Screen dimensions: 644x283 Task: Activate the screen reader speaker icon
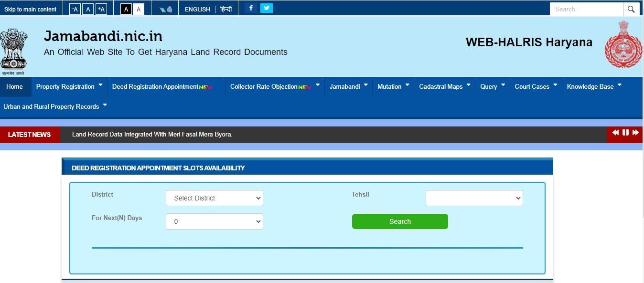pyautogui.click(x=164, y=8)
